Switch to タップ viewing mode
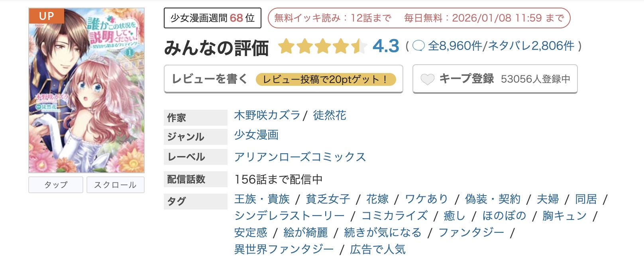This screenshot has height=269, width=644. pyautogui.click(x=55, y=184)
